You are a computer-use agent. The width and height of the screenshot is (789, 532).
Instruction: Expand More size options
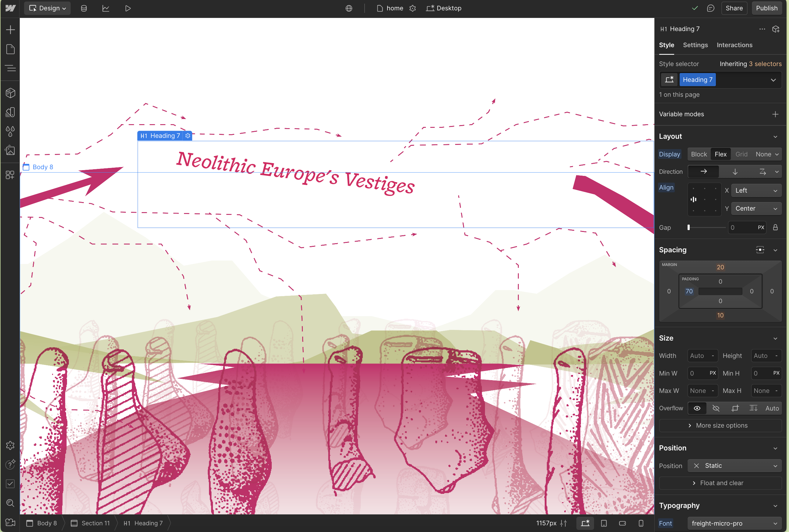coord(720,425)
